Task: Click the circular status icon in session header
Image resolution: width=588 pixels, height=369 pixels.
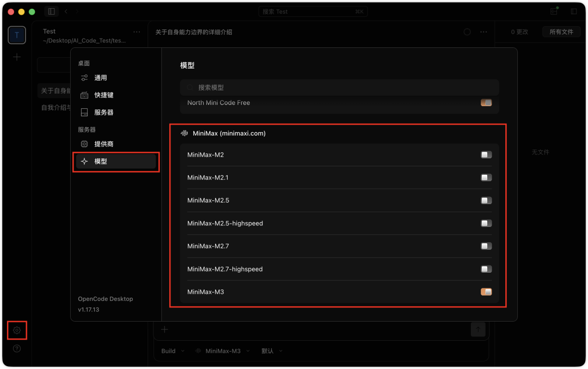Action: [x=467, y=32]
